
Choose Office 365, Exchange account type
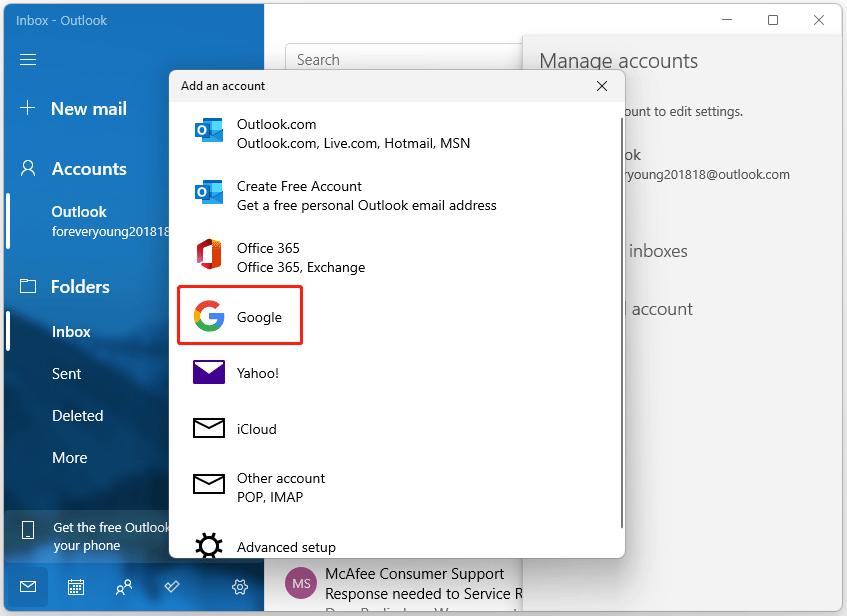pos(300,256)
